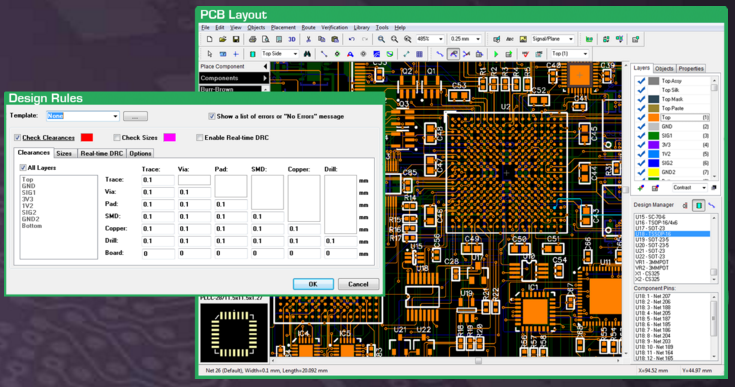The width and height of the screenshot is (735, 387).
Task: Open the Placement menu
Action: tap(283, 28)
